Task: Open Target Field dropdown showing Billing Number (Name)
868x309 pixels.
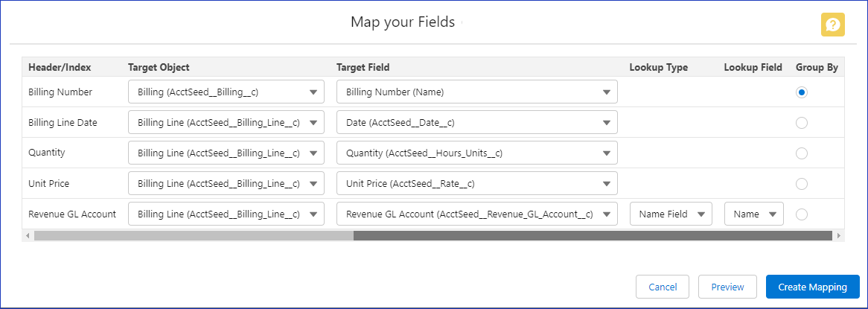Action: point(476,92)
